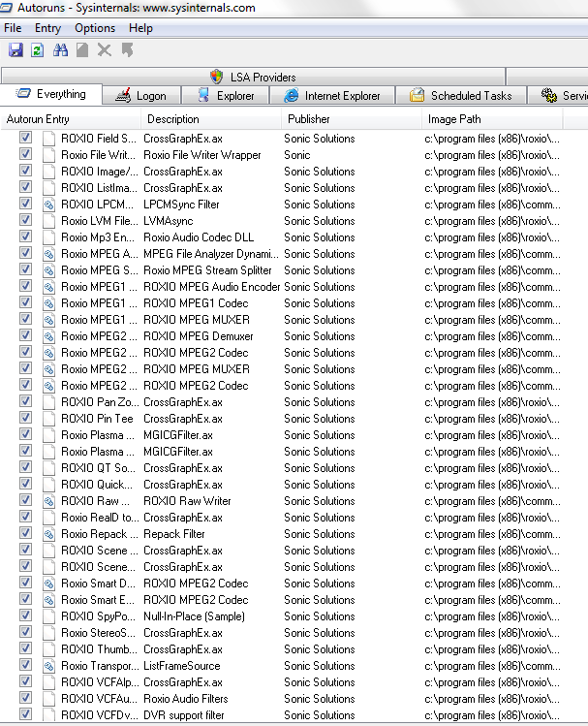Open the Entry menu

[x=47, y=28]
